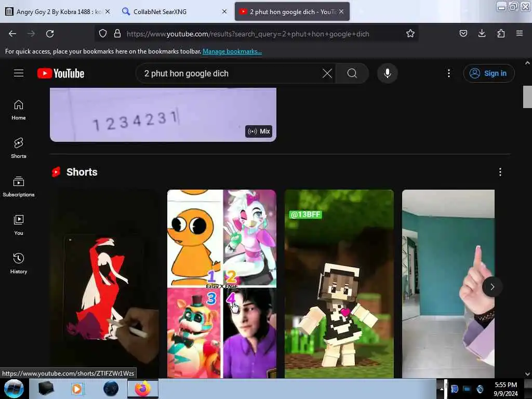
Task: Open History in sidebar
Action: [x=19, y=263]
